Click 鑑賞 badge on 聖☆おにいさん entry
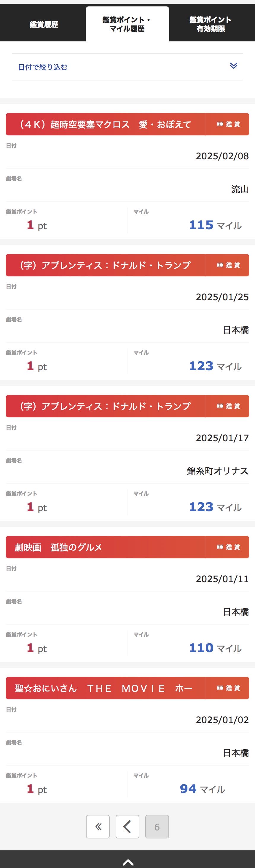 [x=228, y=688]
